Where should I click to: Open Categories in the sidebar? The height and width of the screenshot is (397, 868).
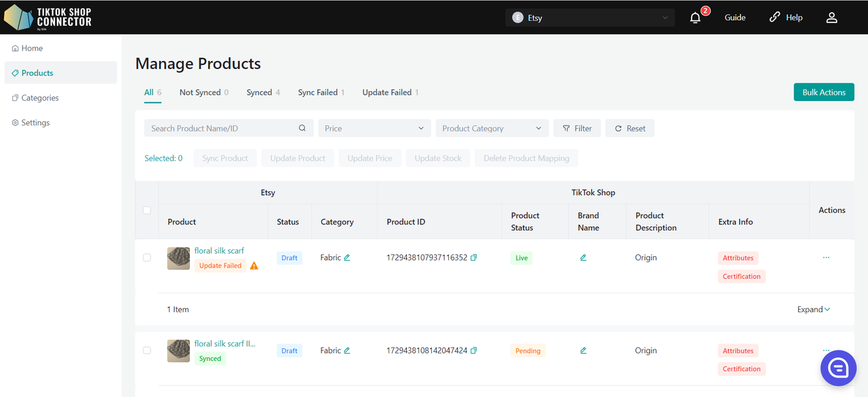coord(40,98)
